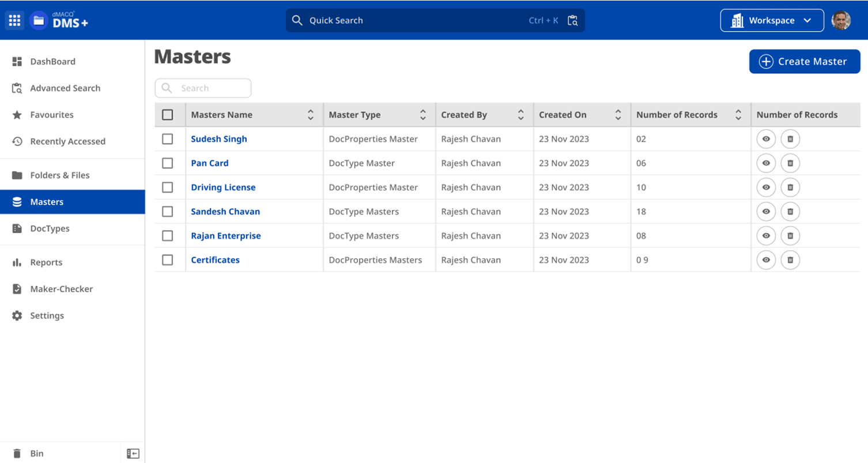Delete the Sandesh Chavan master

pos(790,212)
